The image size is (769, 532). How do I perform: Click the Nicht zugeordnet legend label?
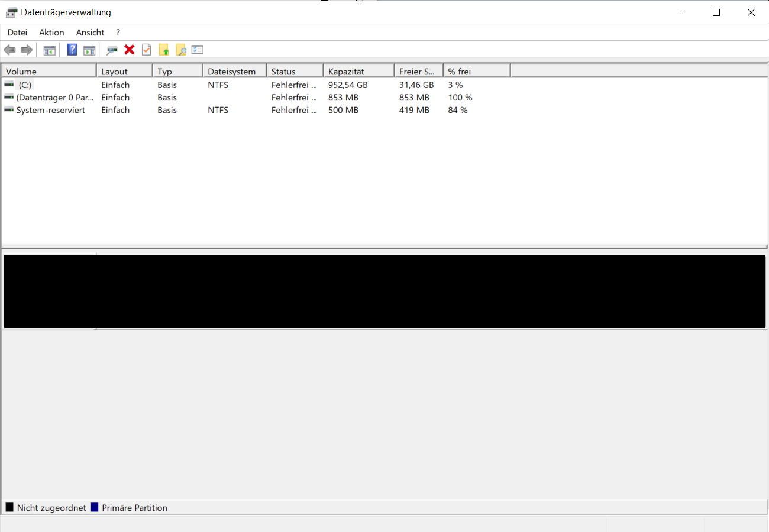[51, 507]
